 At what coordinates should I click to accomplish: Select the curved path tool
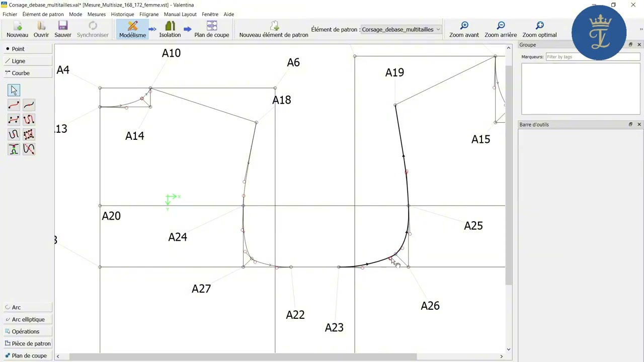(29, 120)
